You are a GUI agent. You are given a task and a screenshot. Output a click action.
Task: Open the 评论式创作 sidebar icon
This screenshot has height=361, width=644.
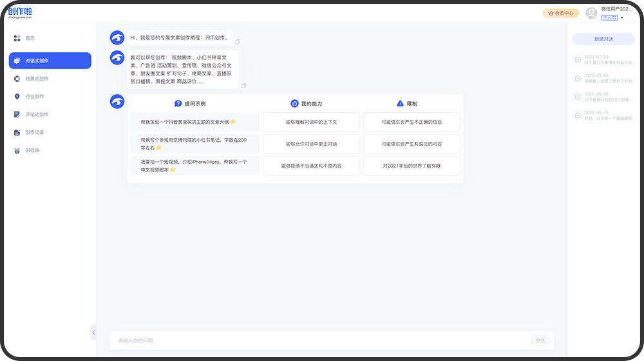tap(17, 115)
